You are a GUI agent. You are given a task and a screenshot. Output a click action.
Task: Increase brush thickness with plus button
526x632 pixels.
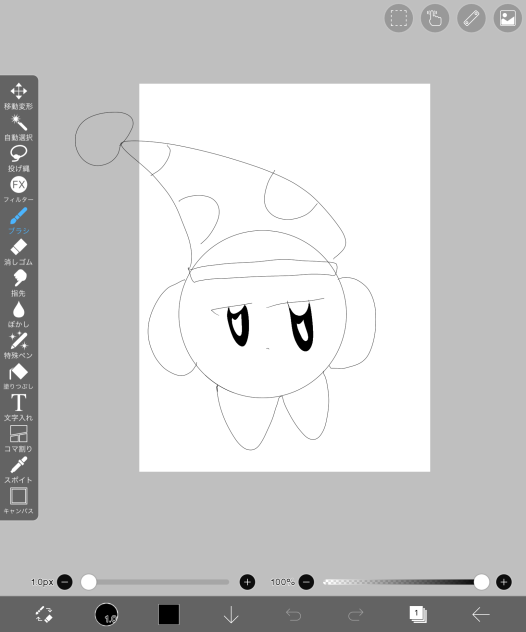point(247,582)
